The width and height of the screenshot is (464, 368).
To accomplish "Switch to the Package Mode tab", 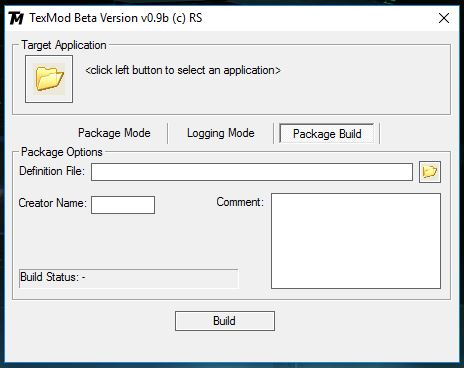I will click(x=114, y=133).
